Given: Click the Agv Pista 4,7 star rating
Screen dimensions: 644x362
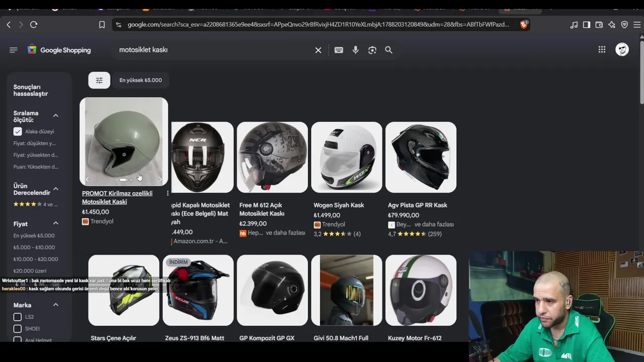Looking at the screenshot, I should [415, 234].
